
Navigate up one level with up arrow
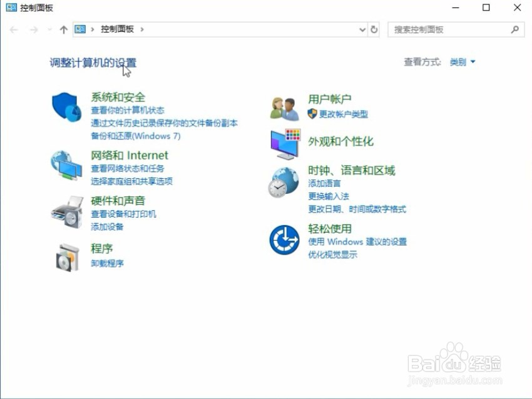click(63, 30)
